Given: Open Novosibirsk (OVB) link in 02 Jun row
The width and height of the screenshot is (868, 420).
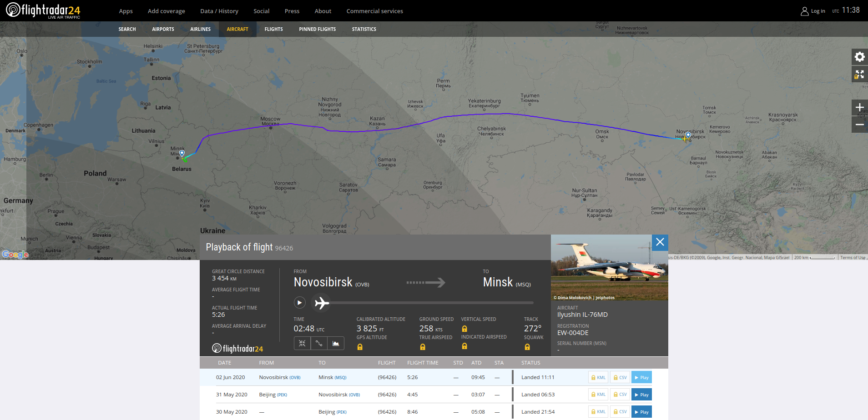Looking at the screenshot, I should (x=280, y=377).
